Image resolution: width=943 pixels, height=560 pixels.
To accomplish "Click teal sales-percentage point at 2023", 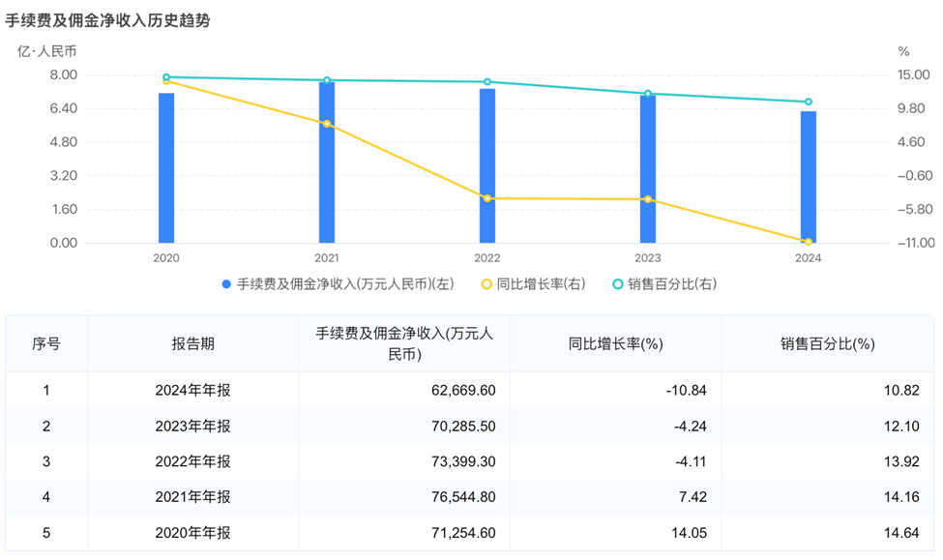I will [x=648, y=94].
